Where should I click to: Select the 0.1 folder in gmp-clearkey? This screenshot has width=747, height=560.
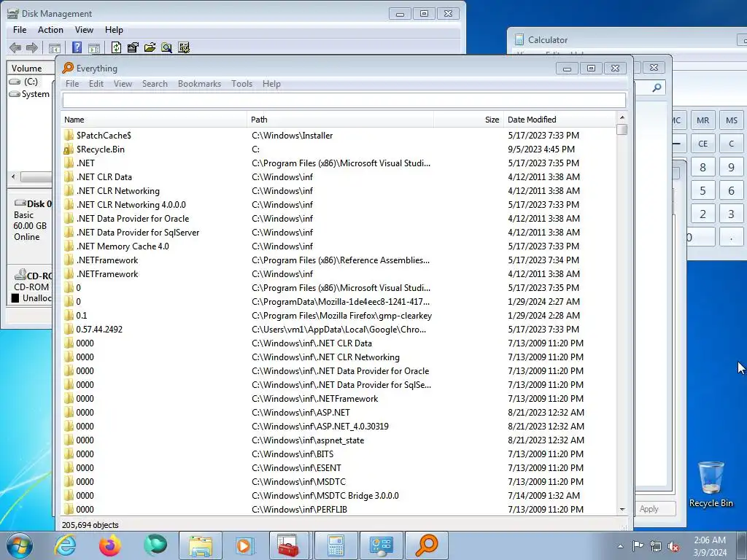pos(338,316)
